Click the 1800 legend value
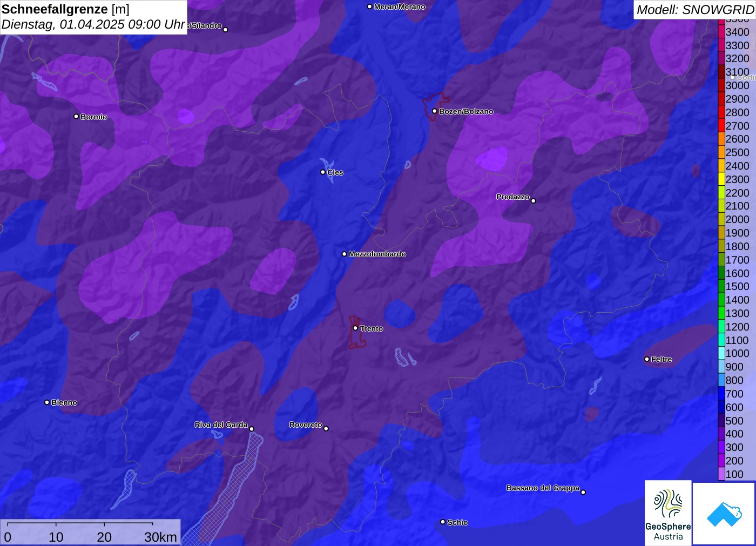Viewport: 756px width, 546px height. (737, 246)
